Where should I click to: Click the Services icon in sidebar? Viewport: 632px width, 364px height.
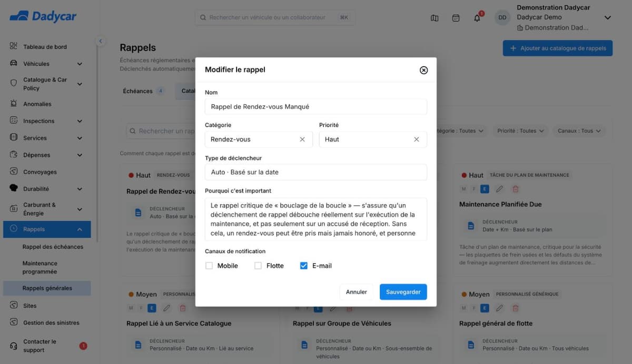[14, 137]
